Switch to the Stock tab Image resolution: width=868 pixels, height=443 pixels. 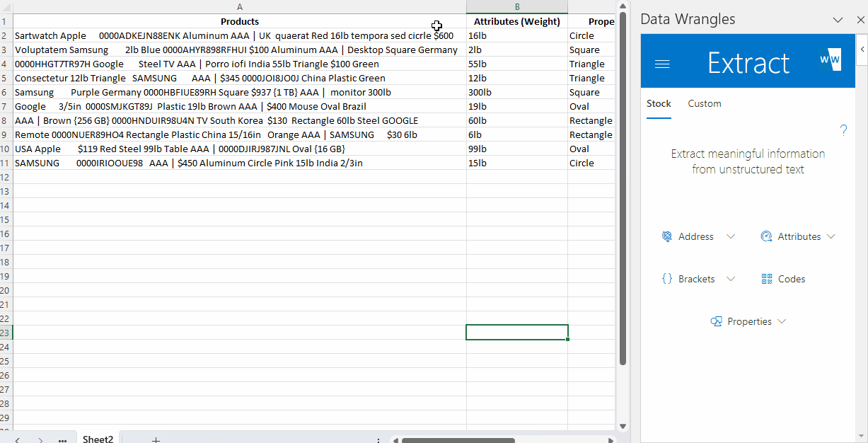pos(659,103)
